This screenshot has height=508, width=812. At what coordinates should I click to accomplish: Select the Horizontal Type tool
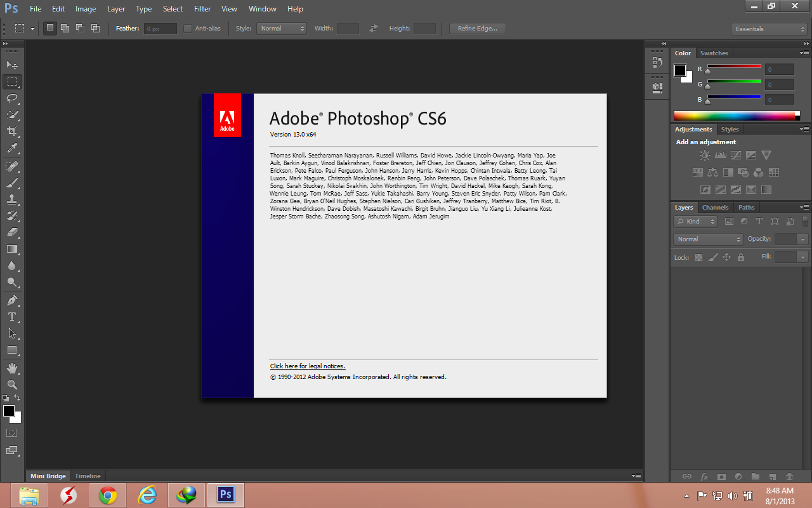[x=12, y=316]
